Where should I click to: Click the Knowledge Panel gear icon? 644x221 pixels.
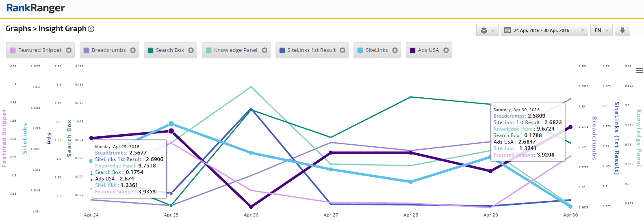click(x=265, y=50)
